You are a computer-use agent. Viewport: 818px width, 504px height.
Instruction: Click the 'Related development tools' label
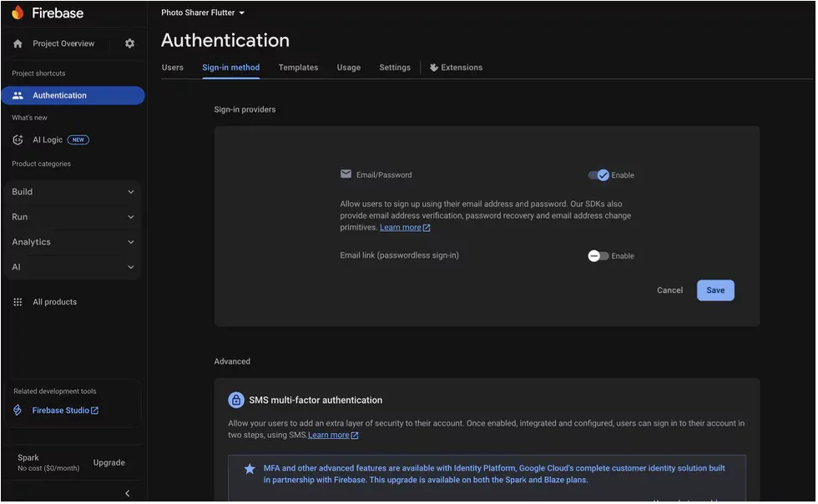(x=55, y=392)
